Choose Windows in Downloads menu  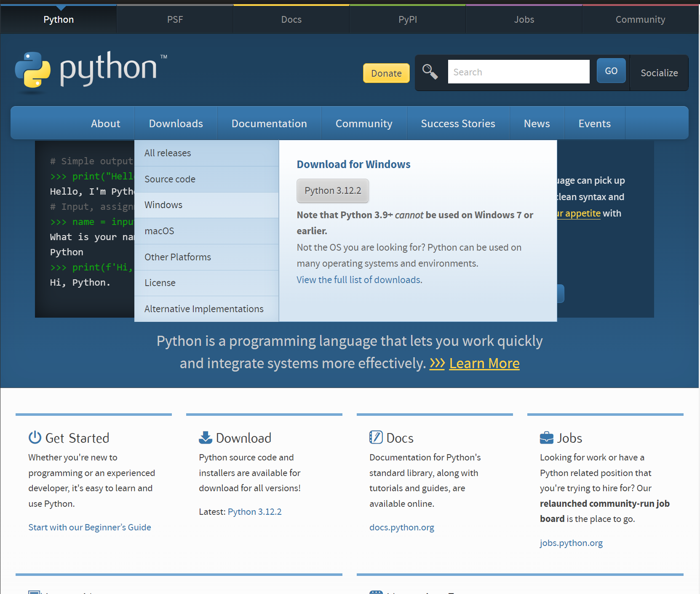(x=206, y=205)
